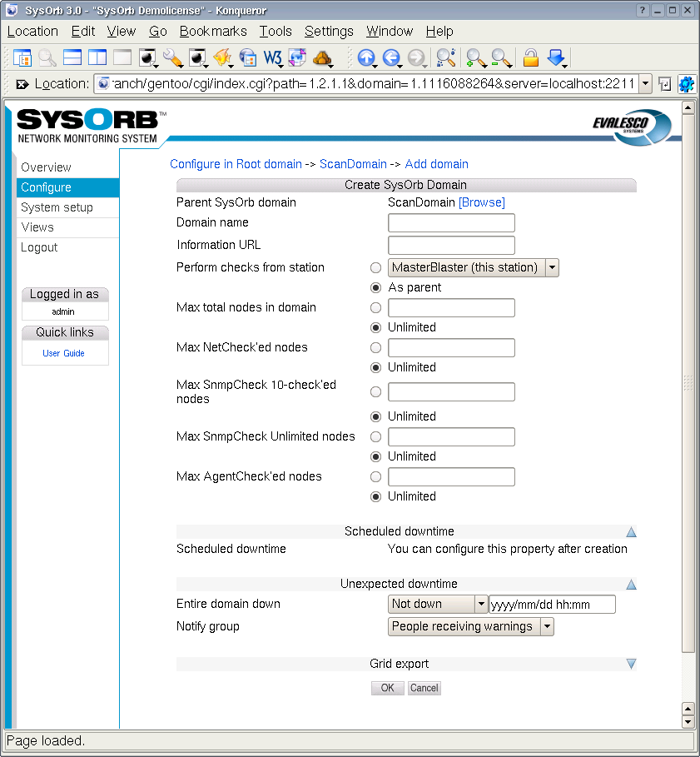Go up one level with Up arrow
This screenshot has height=757, width=700.
(x=366, y=58)
